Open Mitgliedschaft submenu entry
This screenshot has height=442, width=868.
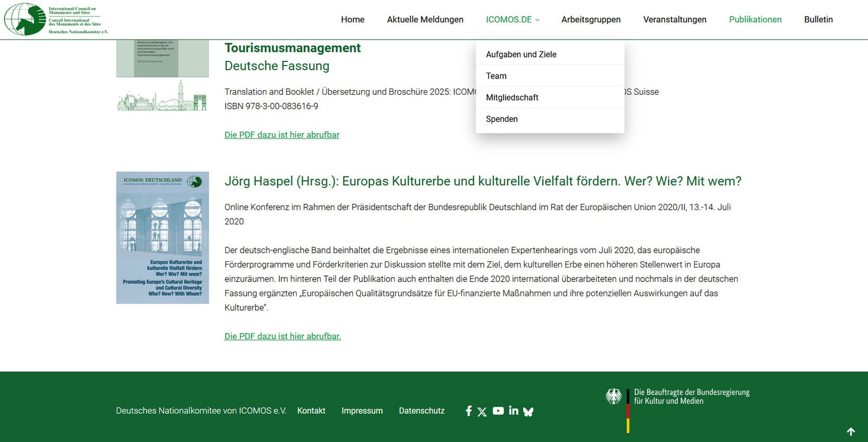click(512, 97)
